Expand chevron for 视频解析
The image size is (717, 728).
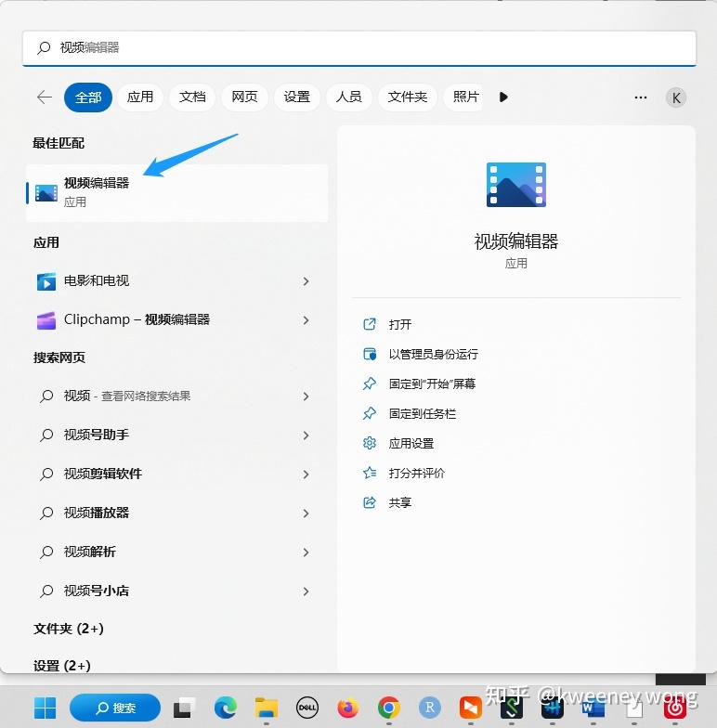[x=306, y=552]
